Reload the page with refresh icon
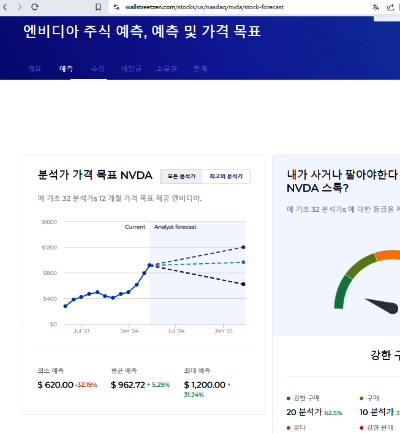 pyautogui.click(x=35, y=7)
